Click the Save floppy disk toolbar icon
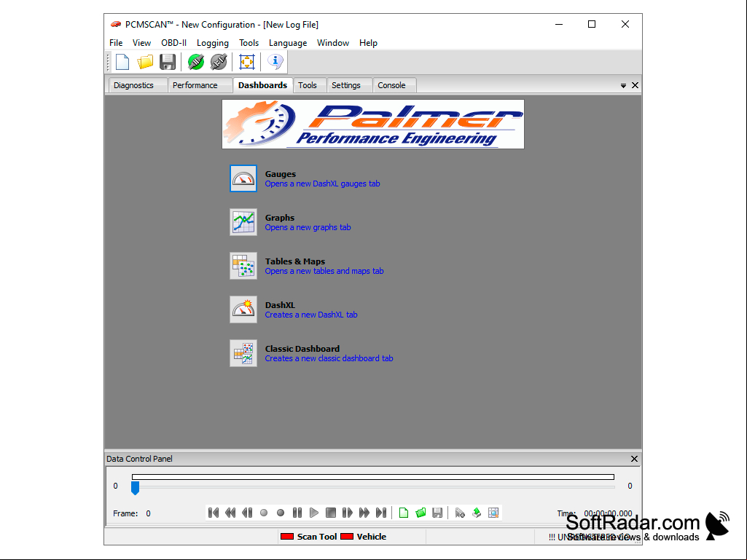 coord(168,62)
